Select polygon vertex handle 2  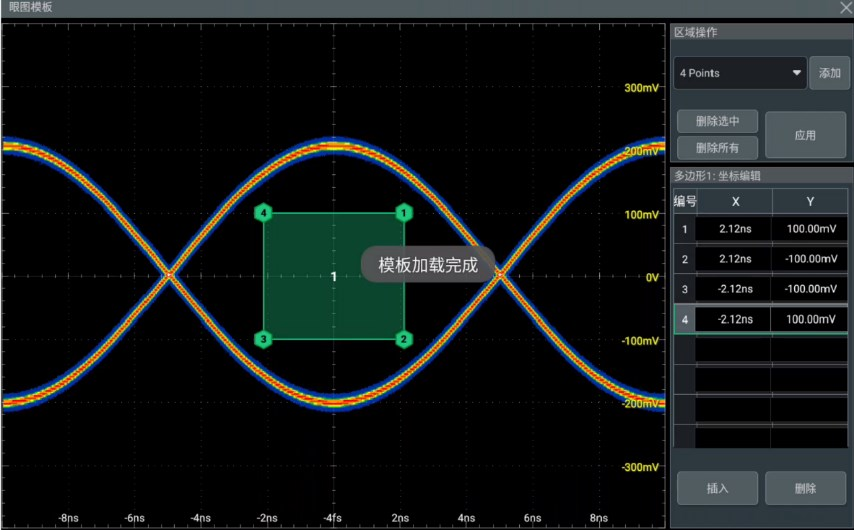tap(404, 339)
